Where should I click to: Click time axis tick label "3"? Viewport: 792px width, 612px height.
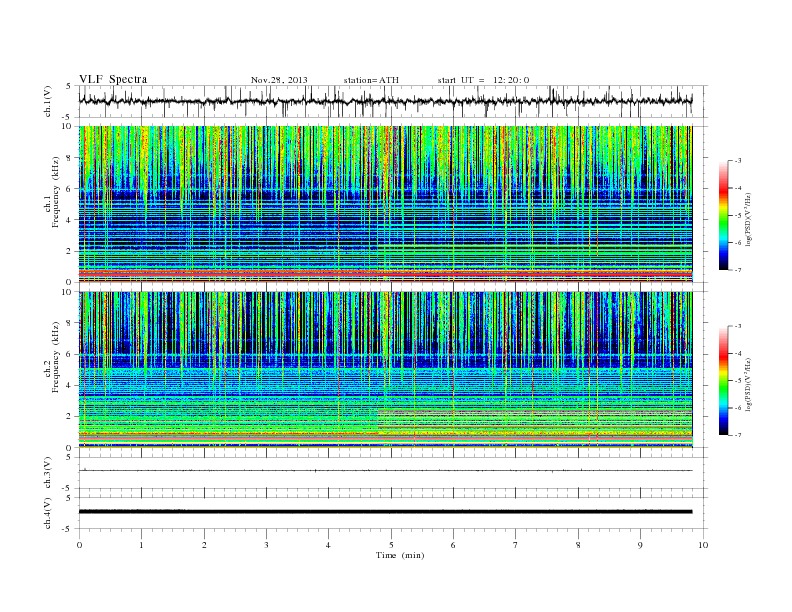click(266, 545)
